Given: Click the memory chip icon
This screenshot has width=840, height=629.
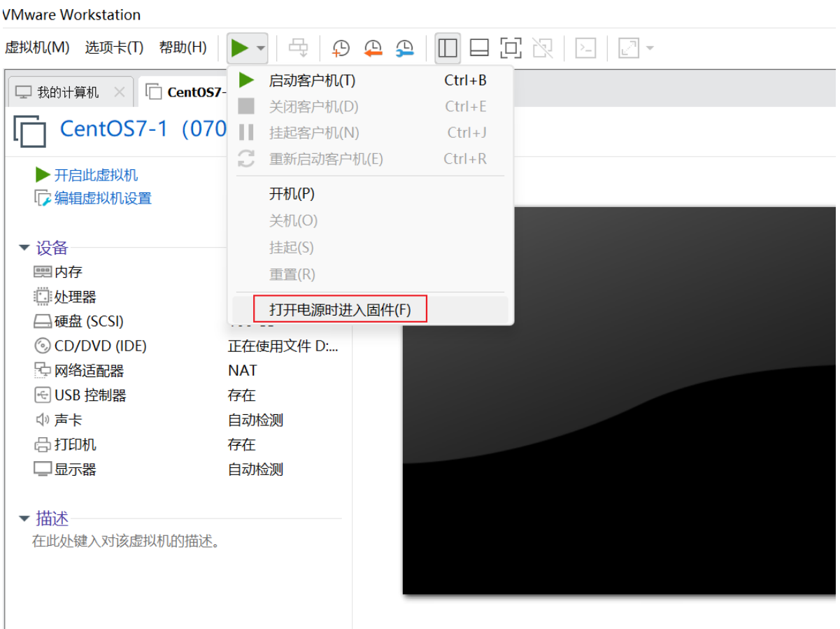Looking at the screenshot, I should pos(43,272).
